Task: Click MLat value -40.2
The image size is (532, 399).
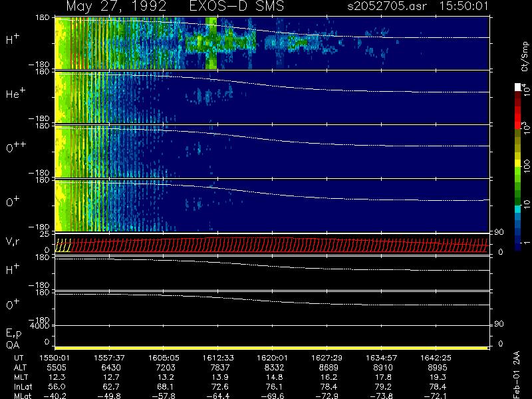Action: coord(55,396)
